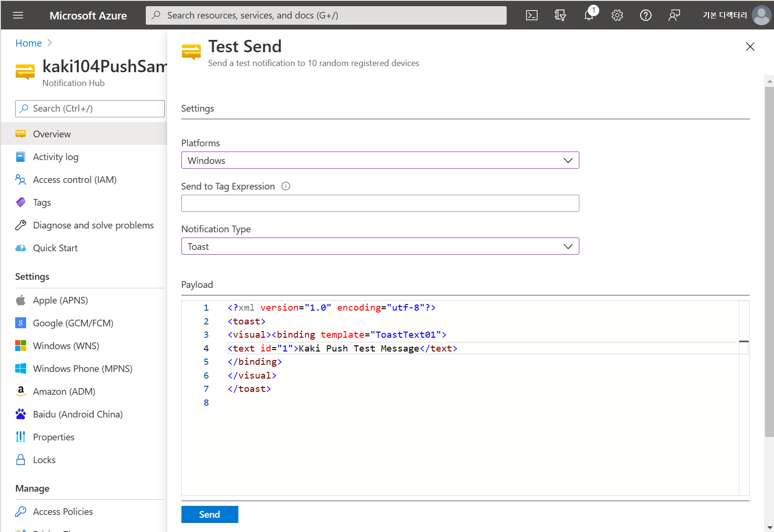Open the Help question mark icon
The height and width of the screenshot is (532, 774).
coord(646,15)
